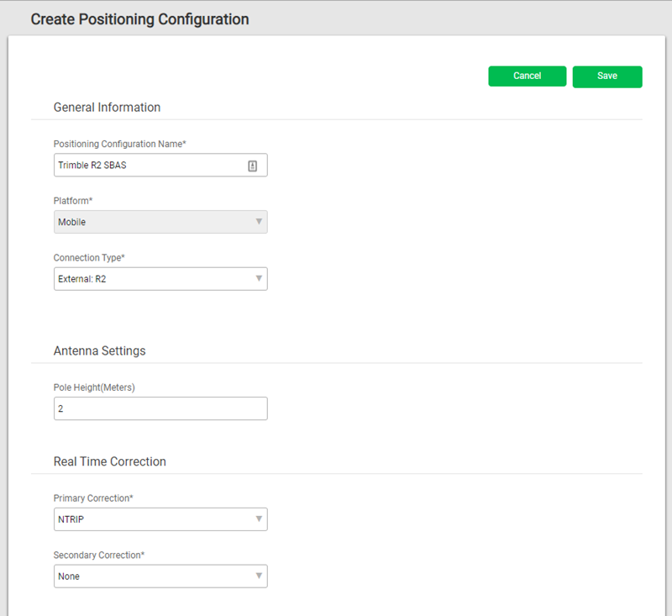Click the 'Platform*' field label
Image resolution: width=672 pixels, height=616 pixels.
click(x=73, y=201)
